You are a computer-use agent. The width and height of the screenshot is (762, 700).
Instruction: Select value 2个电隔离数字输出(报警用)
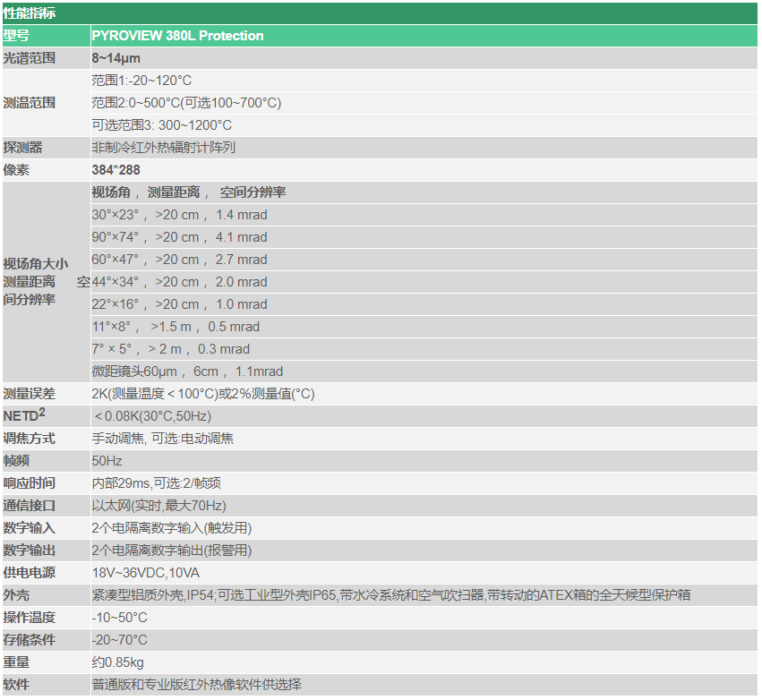pyautogui.click(x=172, y=550)
